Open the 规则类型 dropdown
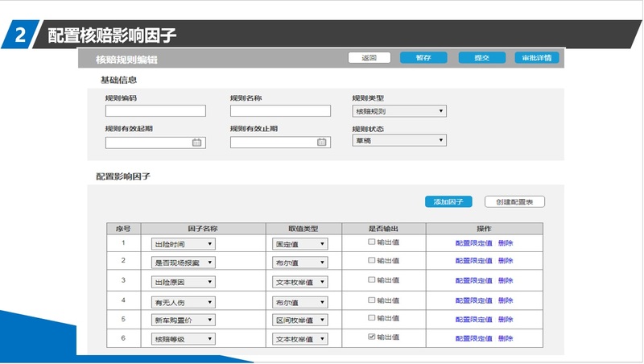644x364 pixels. click(x=399, y=111)
